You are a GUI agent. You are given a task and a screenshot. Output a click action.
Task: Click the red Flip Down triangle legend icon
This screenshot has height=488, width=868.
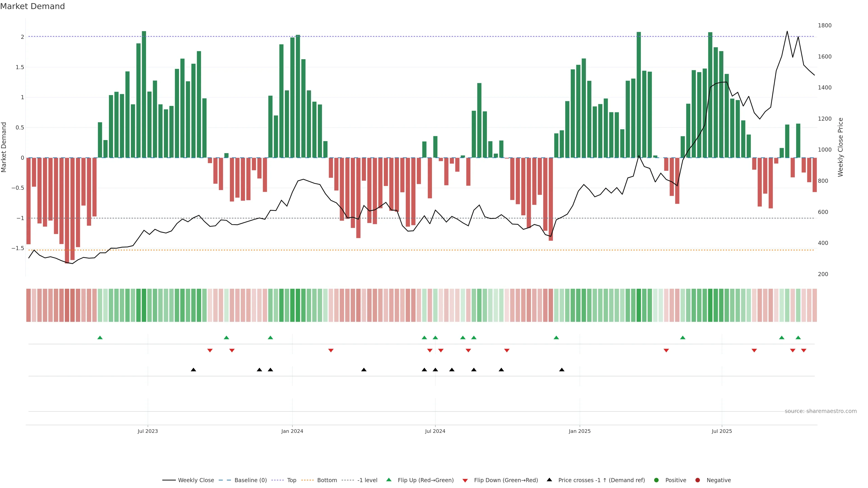tap(465, 480)
